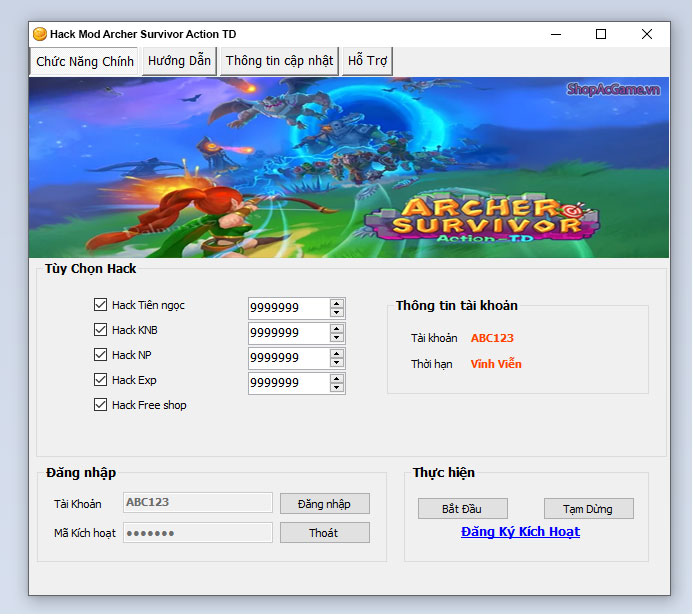Image resolution: width=693 pixels, height=616 pixels.
Task: Open the Thông tin cập nhật tab
Action: point(279,61)
